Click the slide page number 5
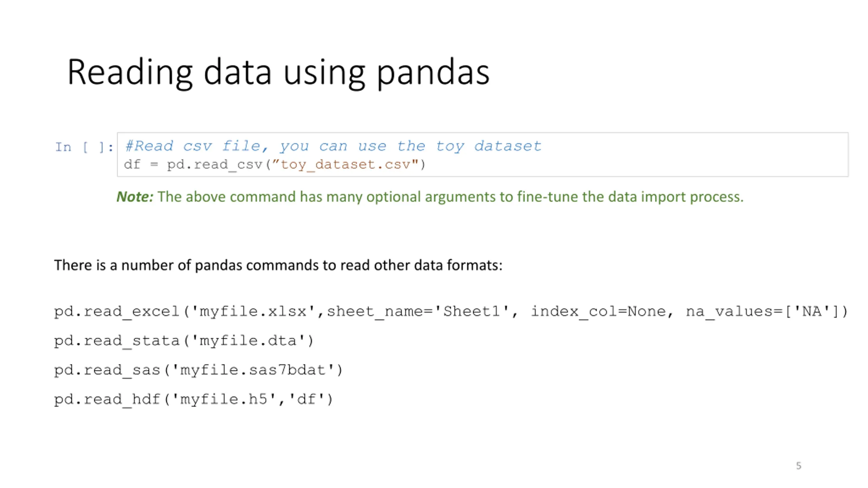This screenshot has height=488, width=868. [799, 466]
